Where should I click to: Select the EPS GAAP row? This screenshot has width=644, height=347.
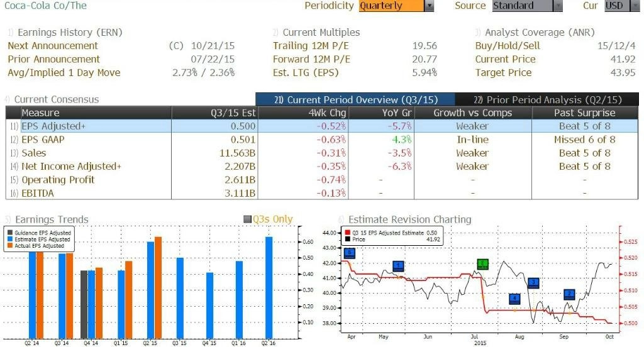[322, 140]
